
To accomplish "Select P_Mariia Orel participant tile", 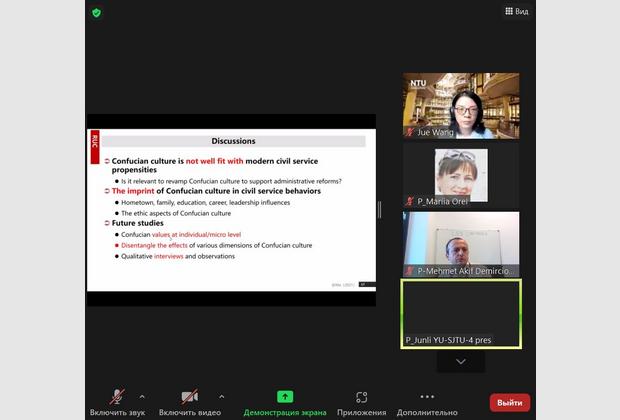I will tap(461, 176).
